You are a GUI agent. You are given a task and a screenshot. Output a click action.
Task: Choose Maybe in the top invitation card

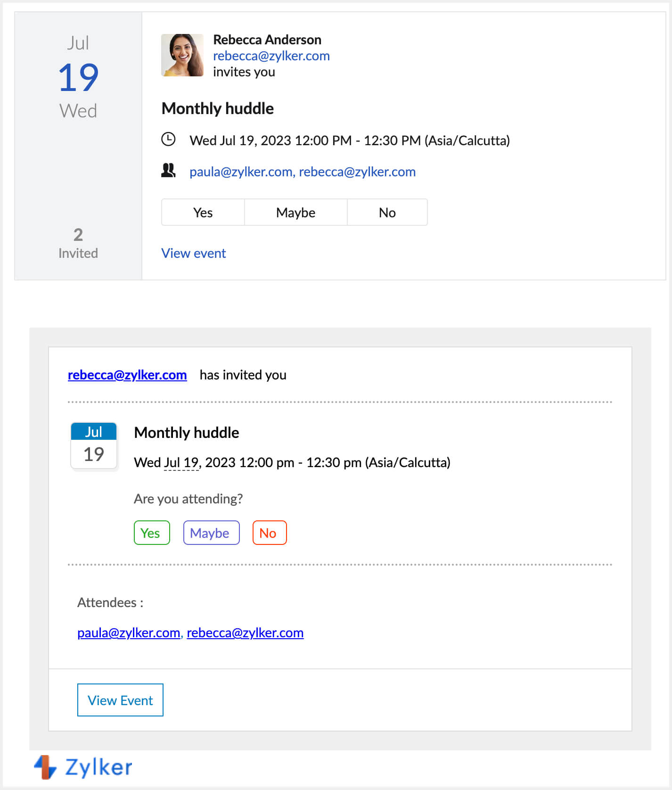[x=295, y=213]
